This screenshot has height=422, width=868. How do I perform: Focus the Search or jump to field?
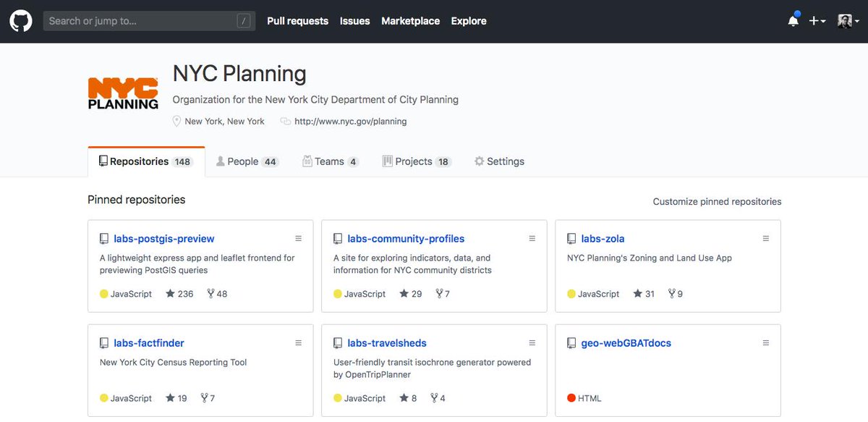pos(149,21)
